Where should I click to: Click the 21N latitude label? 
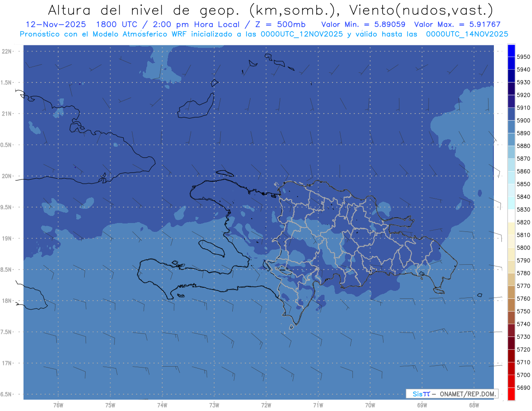8,114
